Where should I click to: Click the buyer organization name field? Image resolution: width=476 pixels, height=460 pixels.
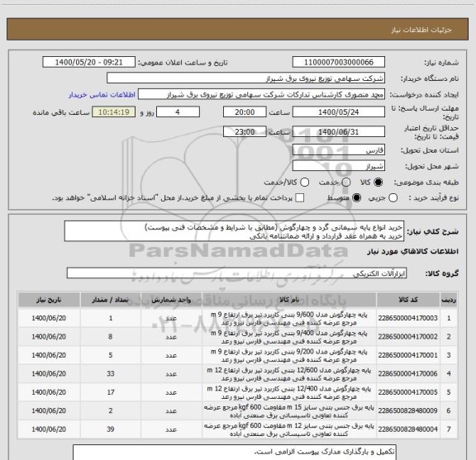pos(245,78)
